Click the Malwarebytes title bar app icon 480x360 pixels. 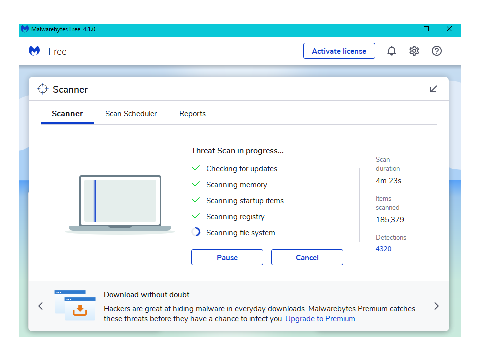tap(25, 29)
